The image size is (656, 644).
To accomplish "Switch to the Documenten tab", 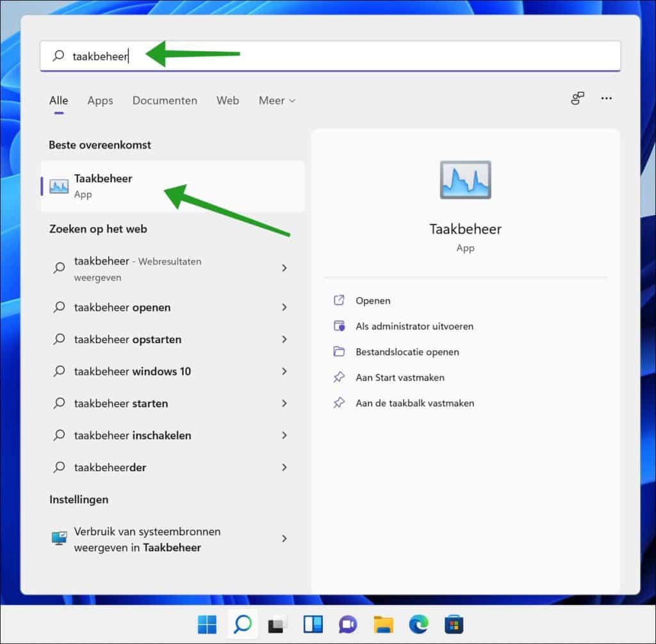I will click(x=165, y=101).
